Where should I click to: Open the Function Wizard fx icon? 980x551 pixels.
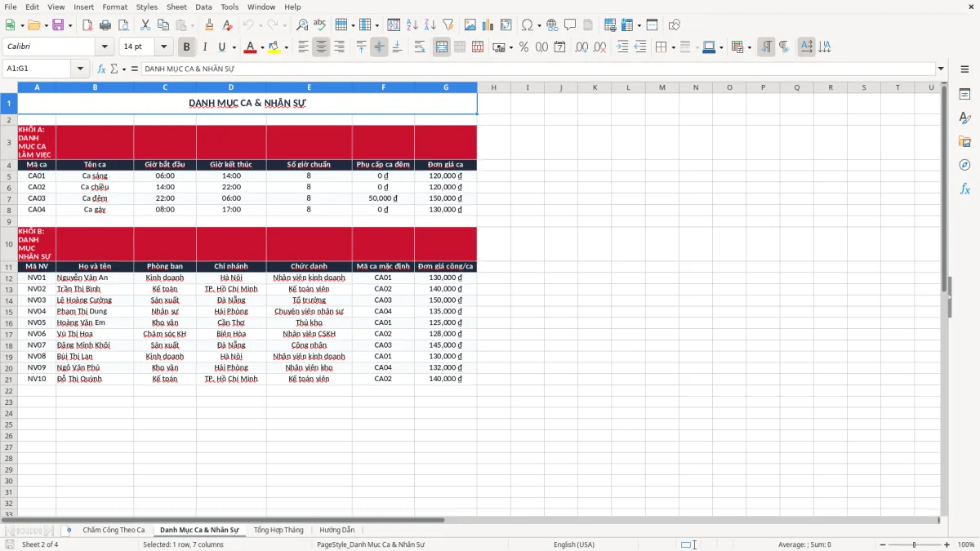101,69
